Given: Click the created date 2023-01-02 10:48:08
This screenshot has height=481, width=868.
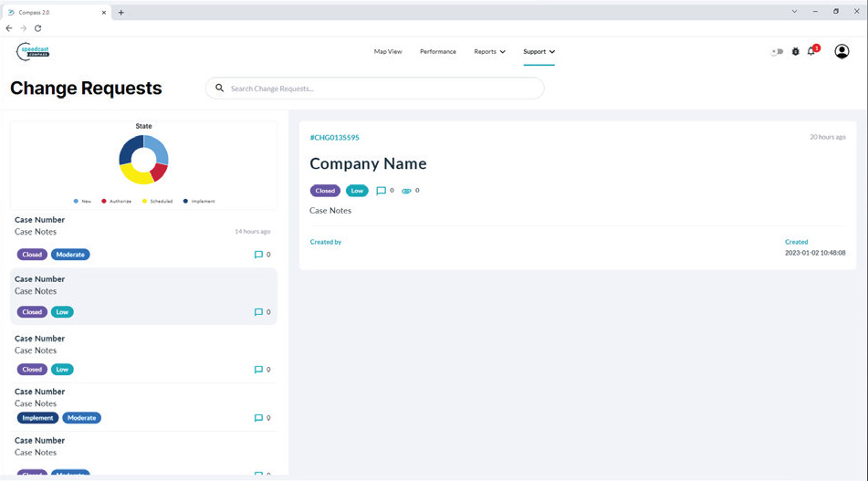Looking at the screenshot, I should coord(815,253).
